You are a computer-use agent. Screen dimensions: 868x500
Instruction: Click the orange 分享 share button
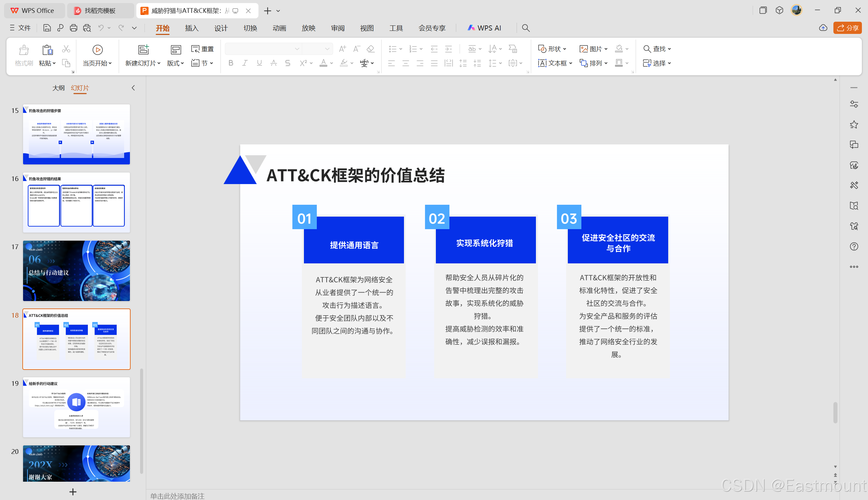click(x=847, y=28)
